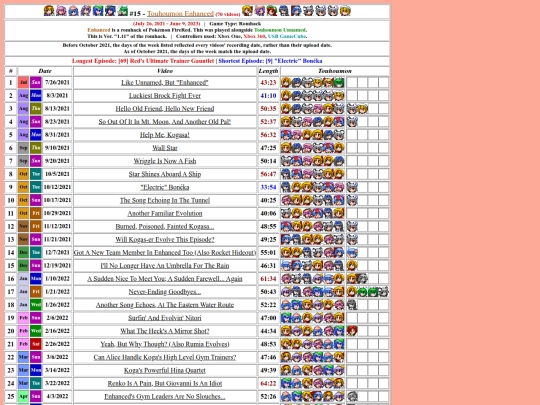Viewport: 540px width, 405px height.
Task: Click the Wed day badge for 1/26/2022
Action: click(x=36, y=305)
